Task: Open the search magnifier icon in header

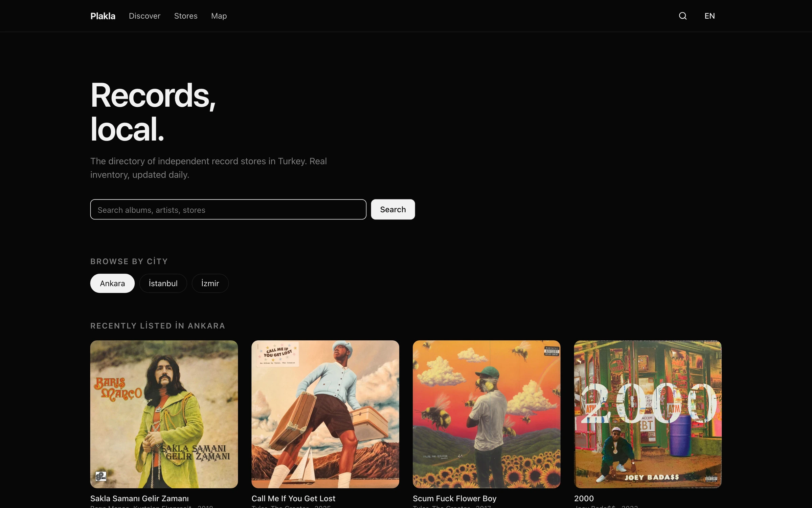Action: click(683, 16)
